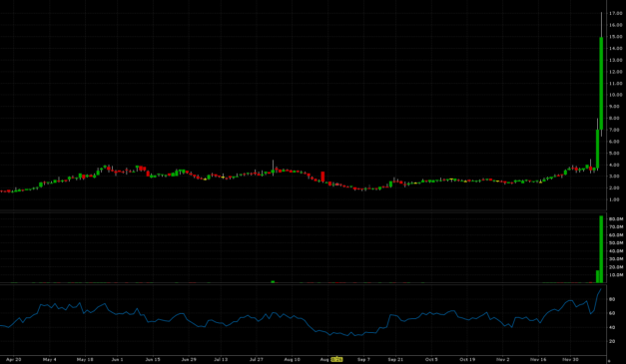This screenshot has width=626, height=364.
Task: Click the shorter green volume bar beside tallest
Action: [597, 276]
